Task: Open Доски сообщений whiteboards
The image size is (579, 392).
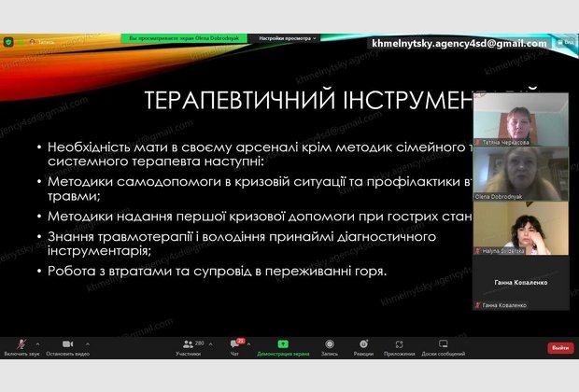Action: (x=443, y=348)
